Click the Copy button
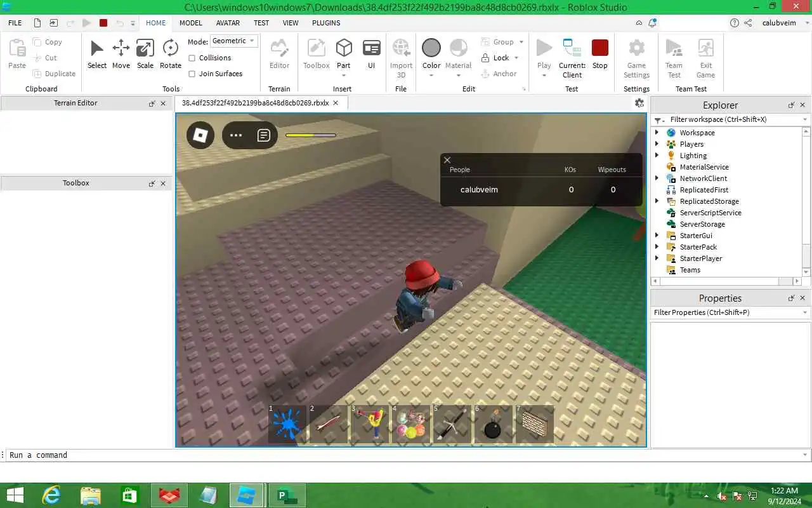Screen dimensions: 812x508 pos(48,42)
